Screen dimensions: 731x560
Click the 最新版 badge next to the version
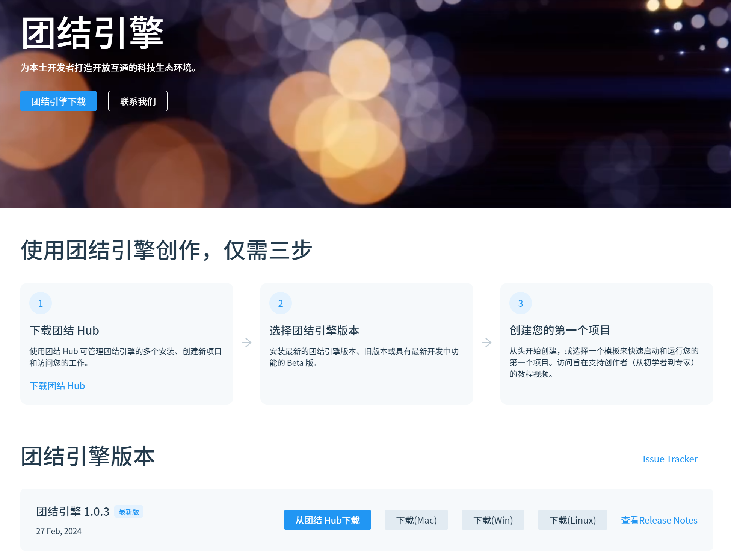[x=128, y=512]
